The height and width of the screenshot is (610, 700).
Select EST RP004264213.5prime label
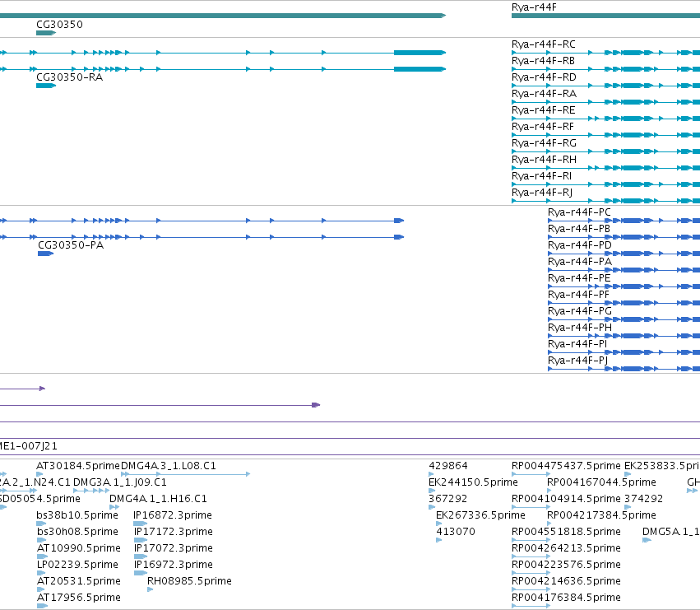pyautogui.click(x=566, y=548)
